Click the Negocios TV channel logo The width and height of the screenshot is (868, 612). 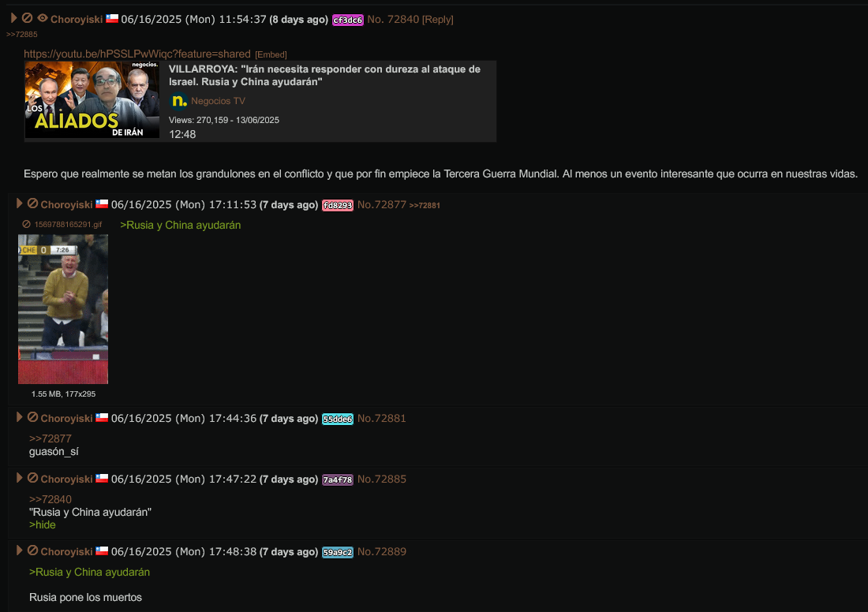point(178,101)
